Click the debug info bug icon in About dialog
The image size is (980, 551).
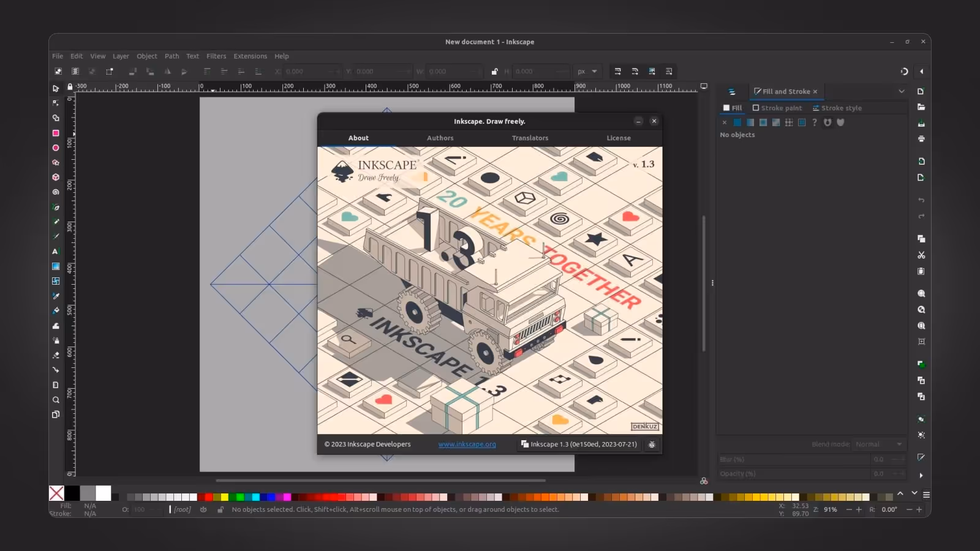coord(652,444)
